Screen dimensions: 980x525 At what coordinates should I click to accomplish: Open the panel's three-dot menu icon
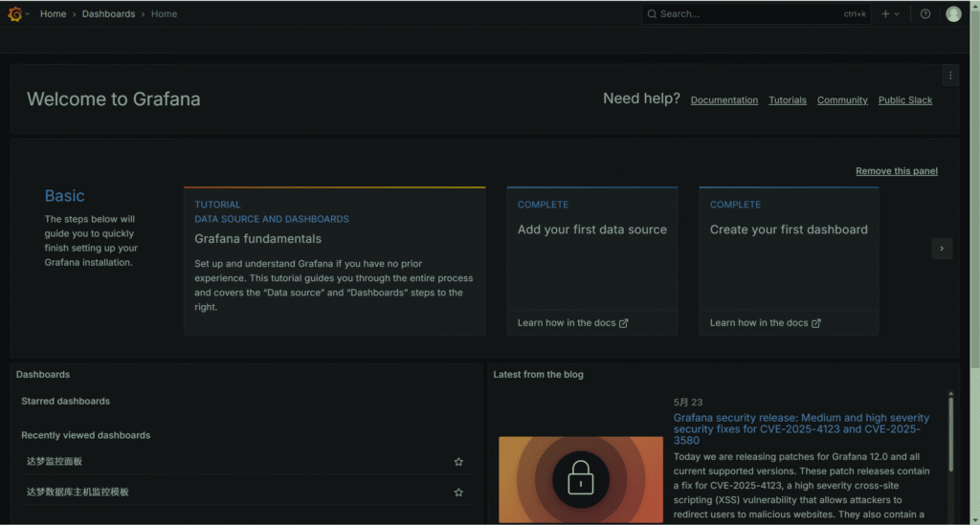coord(949,76)
